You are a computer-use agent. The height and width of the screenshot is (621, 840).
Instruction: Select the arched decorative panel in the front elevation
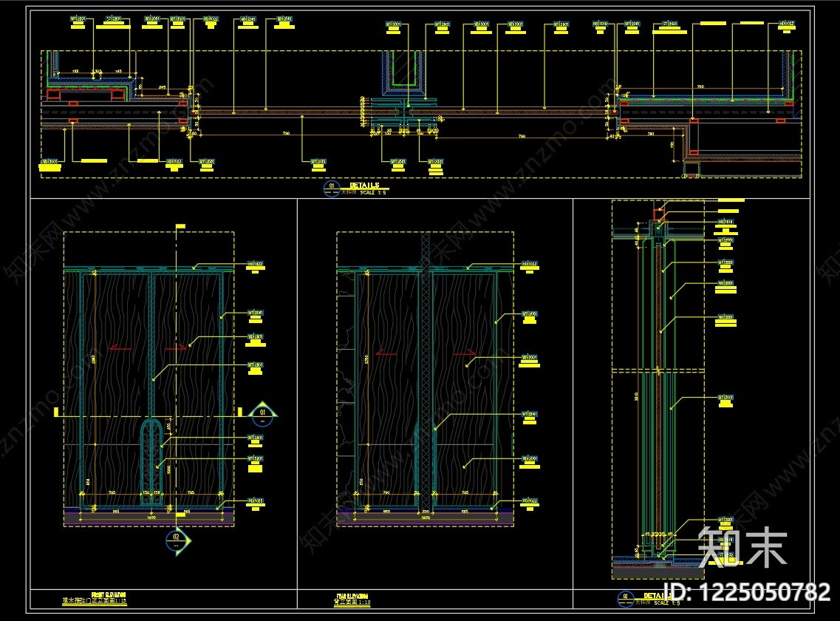(151, 462)
